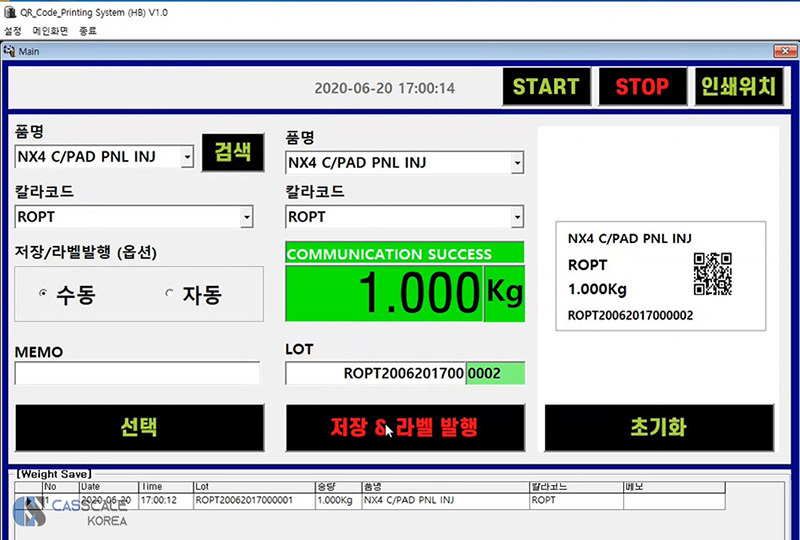Click the QR code in label preview
This screenshot has height=540, width=800.
[x=712, y=272]
